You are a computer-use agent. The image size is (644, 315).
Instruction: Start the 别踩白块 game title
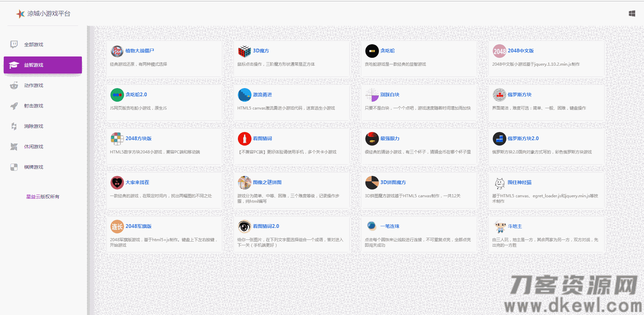(390, 95)
